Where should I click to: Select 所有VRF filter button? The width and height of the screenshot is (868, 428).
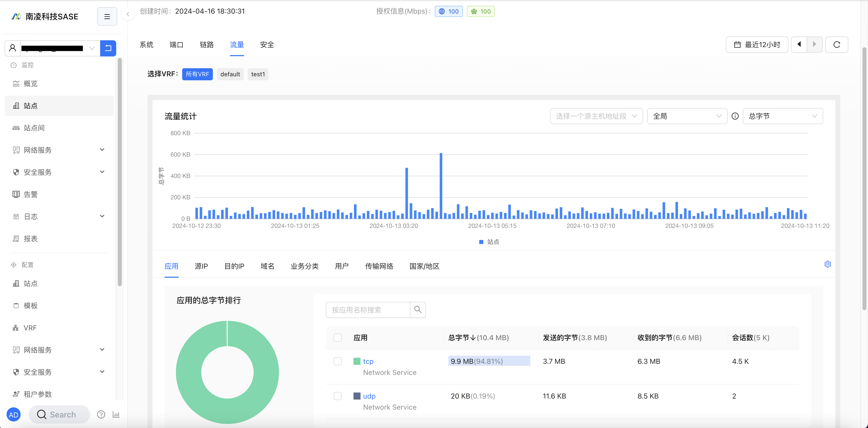pyautogui.click(x=198, y=74)
